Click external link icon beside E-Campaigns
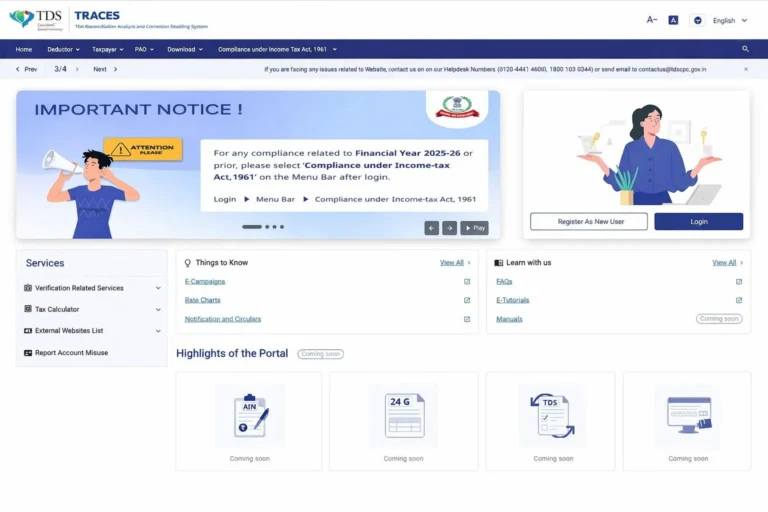Screen dimensions: 768x512 click(467, 282)
